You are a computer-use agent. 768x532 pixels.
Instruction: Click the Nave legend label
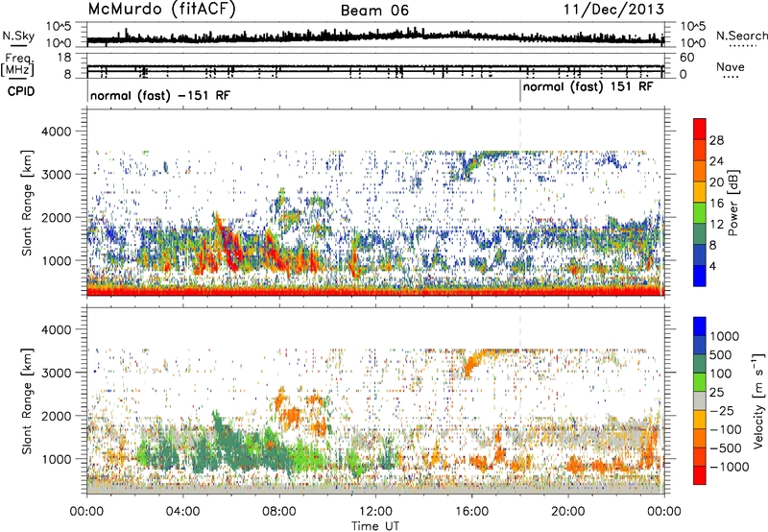(730, 67)
